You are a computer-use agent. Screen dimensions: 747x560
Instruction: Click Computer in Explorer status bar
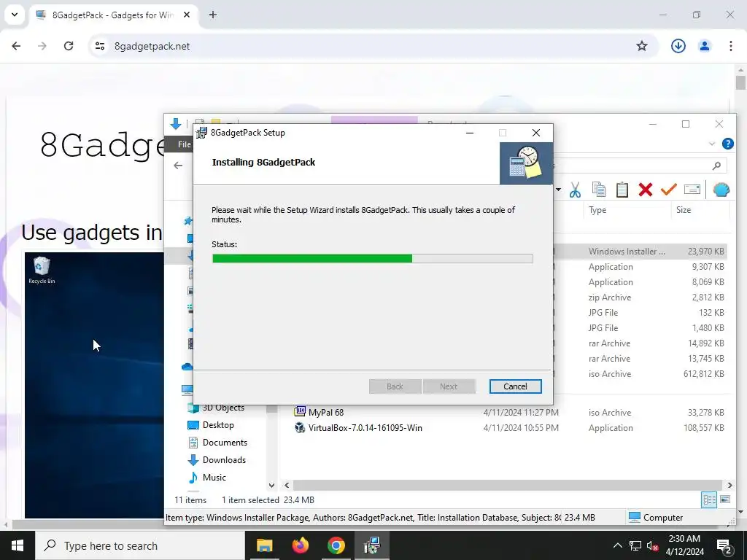click(x=656, y=518)
